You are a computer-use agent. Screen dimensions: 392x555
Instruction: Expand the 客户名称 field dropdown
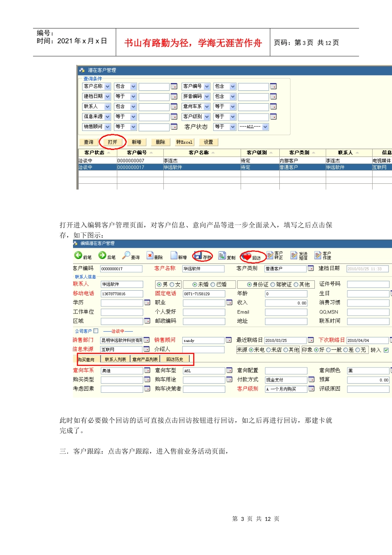point(107,86)
